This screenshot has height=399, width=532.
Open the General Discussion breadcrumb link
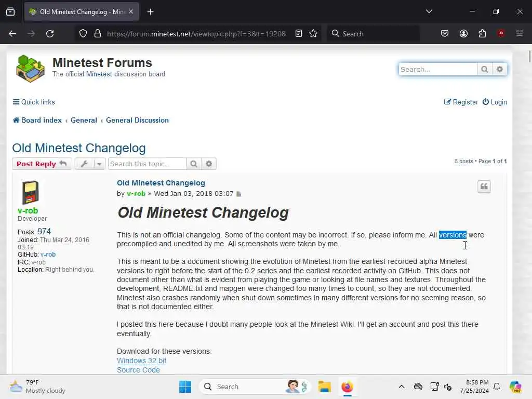pyautogui.click(x=137, y=120)
